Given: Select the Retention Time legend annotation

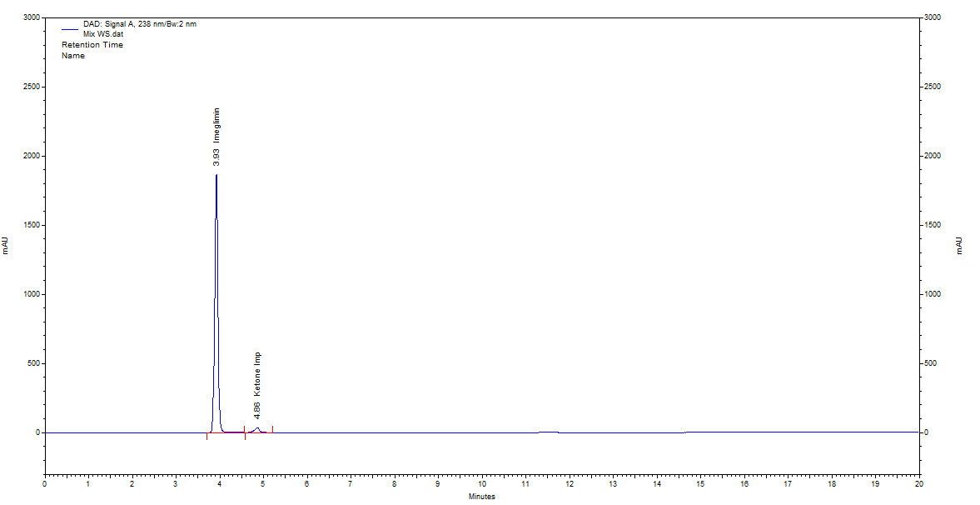Looking at the screenshot, I should click(x=92, y=45).
